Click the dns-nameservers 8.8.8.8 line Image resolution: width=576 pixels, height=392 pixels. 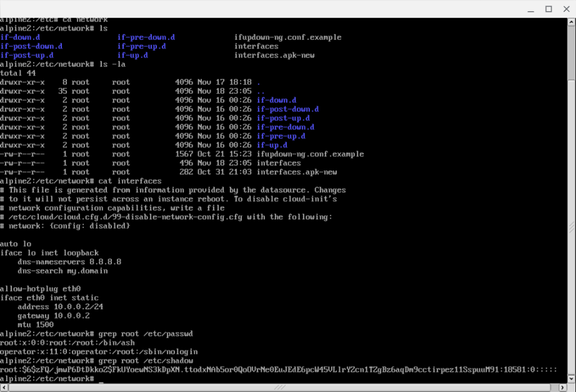(69, 262)
